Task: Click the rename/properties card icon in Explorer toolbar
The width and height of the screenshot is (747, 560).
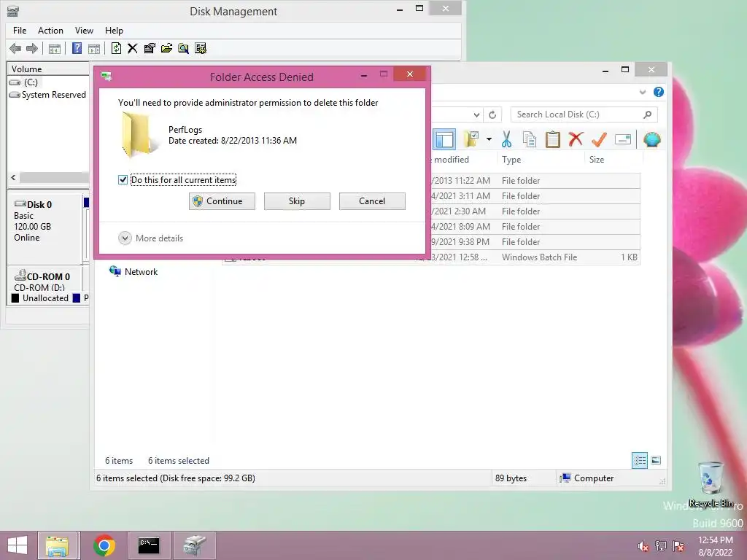Action: (623, 139)
